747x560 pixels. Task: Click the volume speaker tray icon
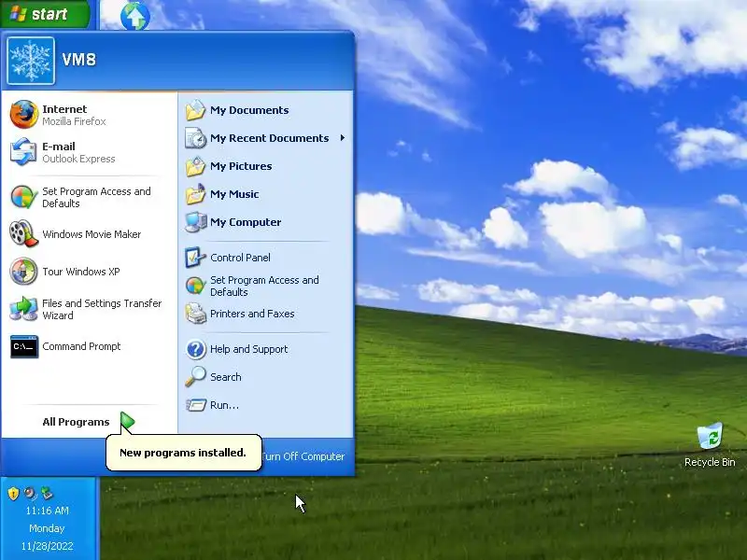(30, 494)
